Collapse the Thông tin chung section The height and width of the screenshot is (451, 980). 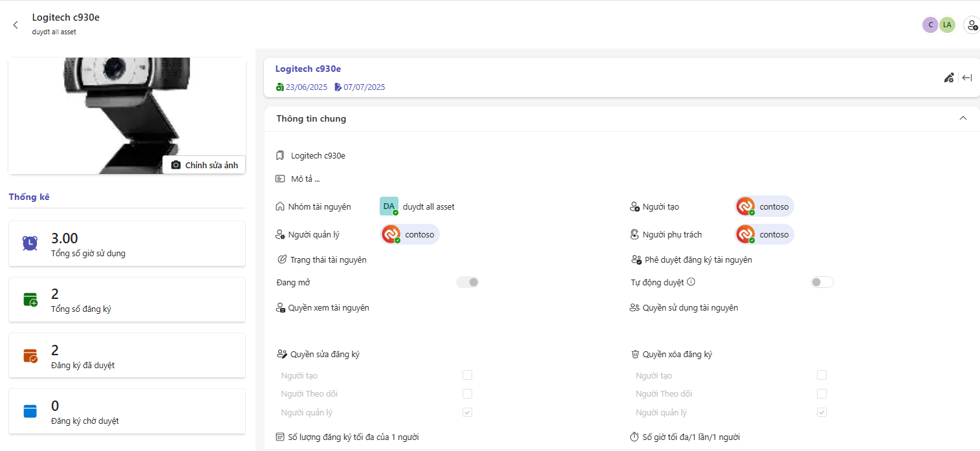pos(963,118)
